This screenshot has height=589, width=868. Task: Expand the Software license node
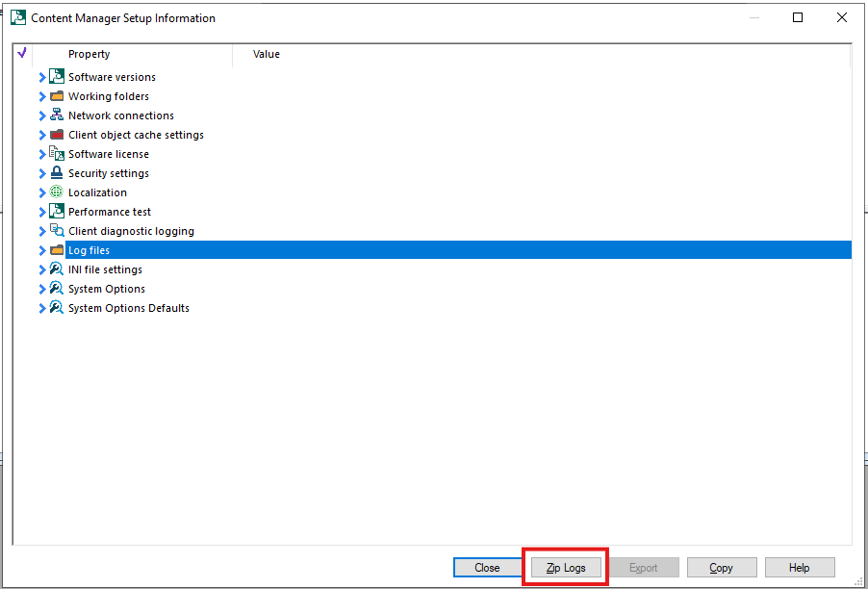(x=42, y=154)
